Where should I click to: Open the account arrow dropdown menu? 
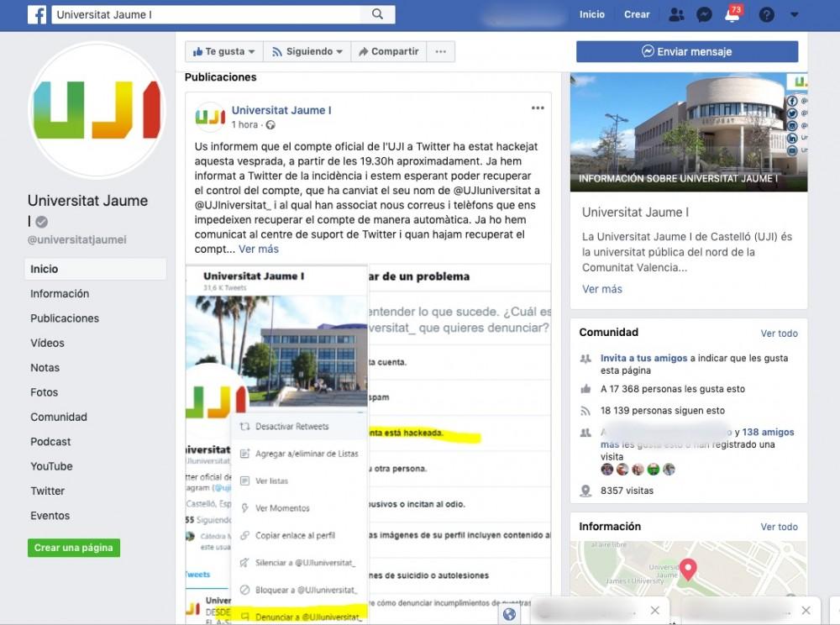tap(795, 14)
